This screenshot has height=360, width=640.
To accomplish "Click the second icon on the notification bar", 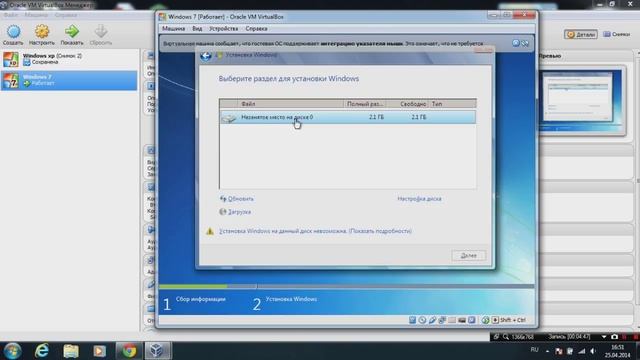I will 525,43.
